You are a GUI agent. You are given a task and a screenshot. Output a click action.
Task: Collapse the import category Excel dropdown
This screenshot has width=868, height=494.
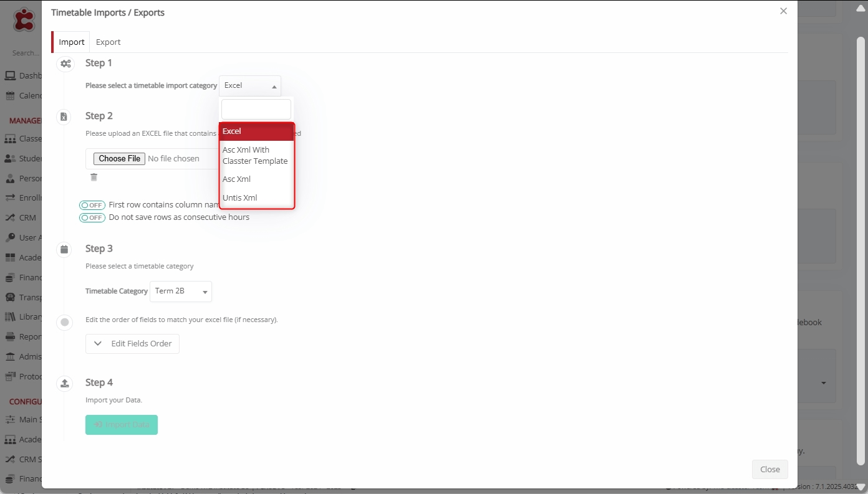click(250, 86)
